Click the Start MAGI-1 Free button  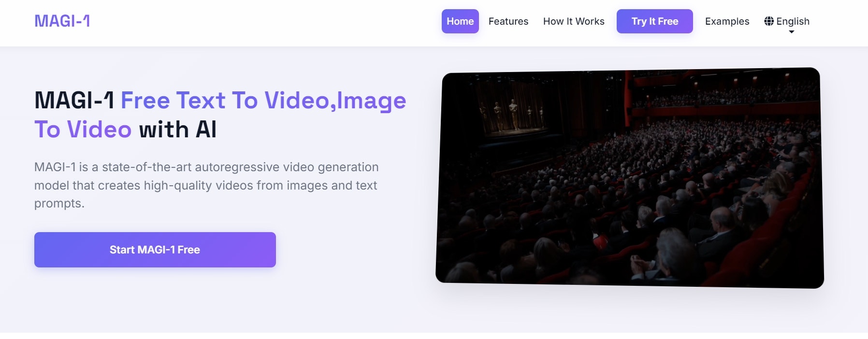click(155, 250)
